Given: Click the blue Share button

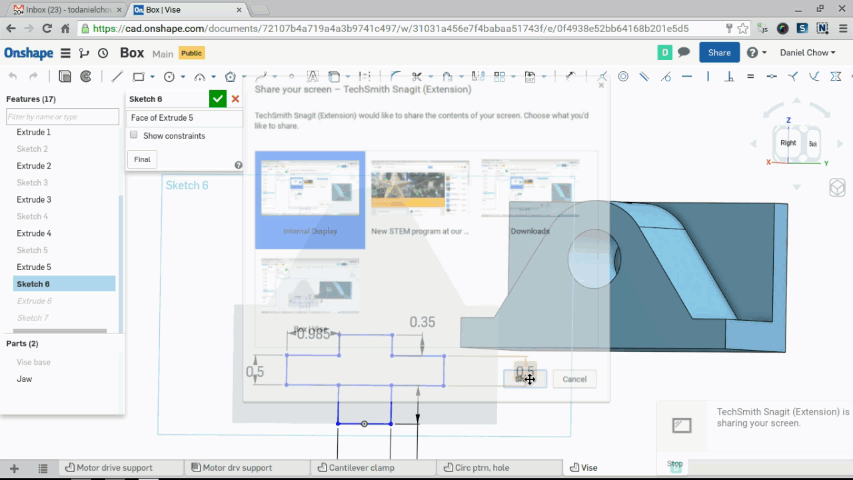Looking at the screenshot, I should [719, 53].
